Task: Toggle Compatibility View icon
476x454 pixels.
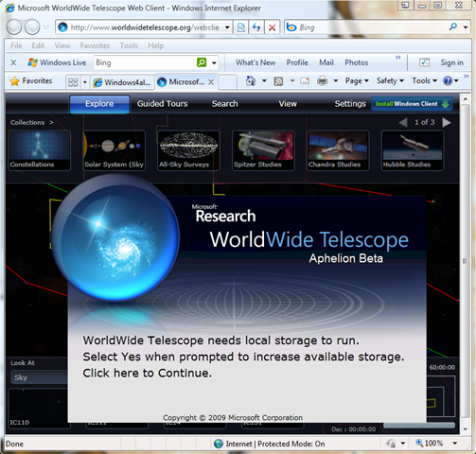Action: click(241, 27)
